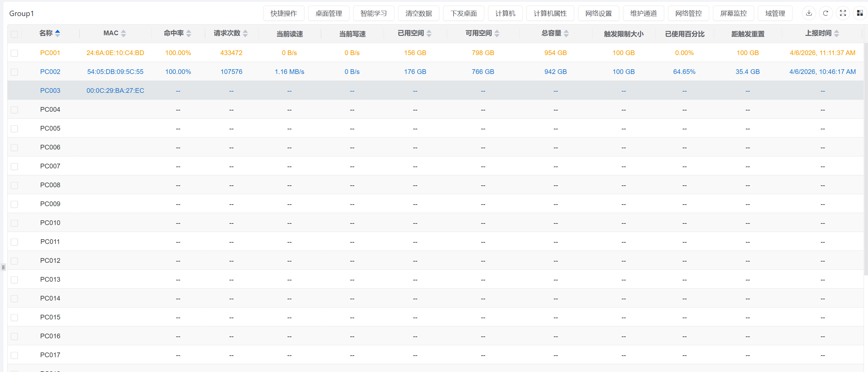Click the refresh table icon
868x372 pixels.
pyautogui.click(x=826, y=13)
